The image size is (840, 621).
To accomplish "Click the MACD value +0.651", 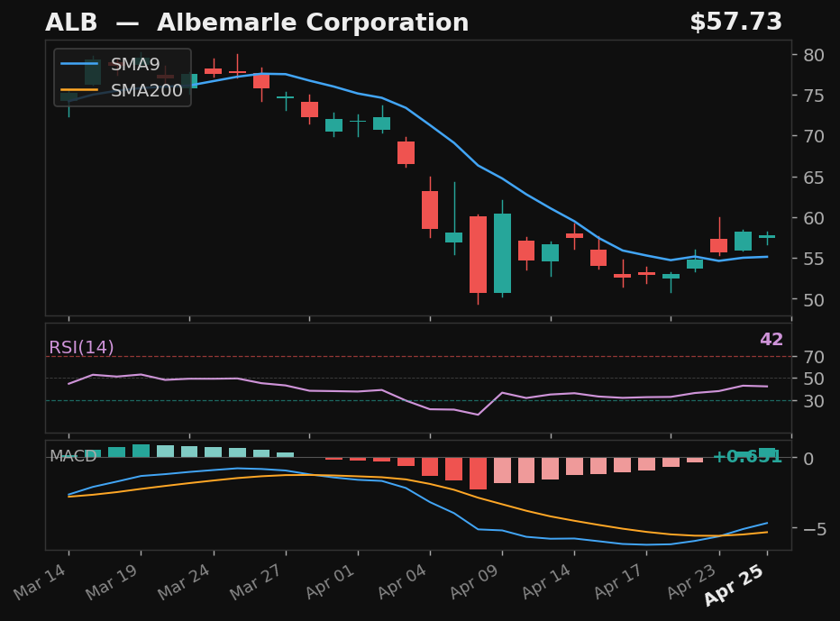I will [x=747, y=457].
